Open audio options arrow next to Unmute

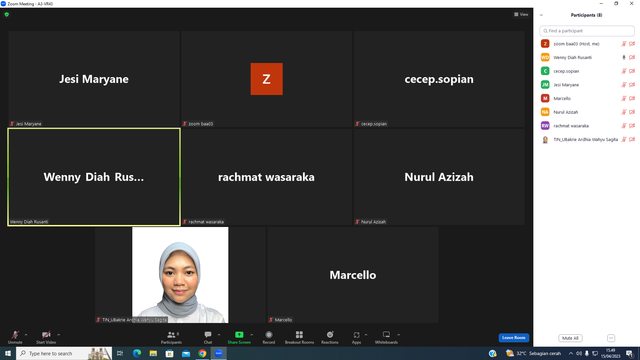(26, 335)
